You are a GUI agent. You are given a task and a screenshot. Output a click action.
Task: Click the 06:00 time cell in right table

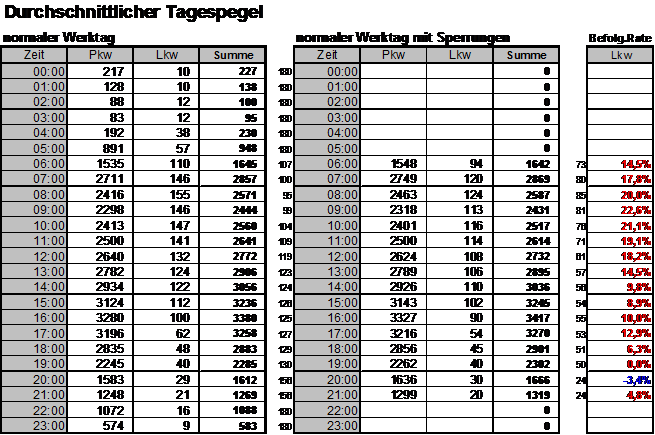(x=326, y=164)
